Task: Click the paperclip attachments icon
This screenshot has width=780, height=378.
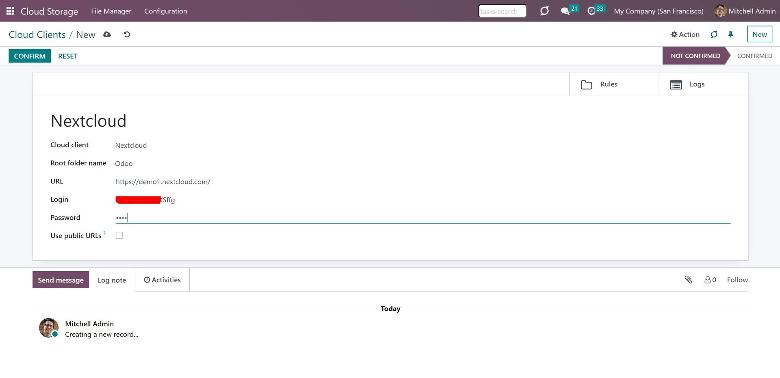Action: pos(688,280)
